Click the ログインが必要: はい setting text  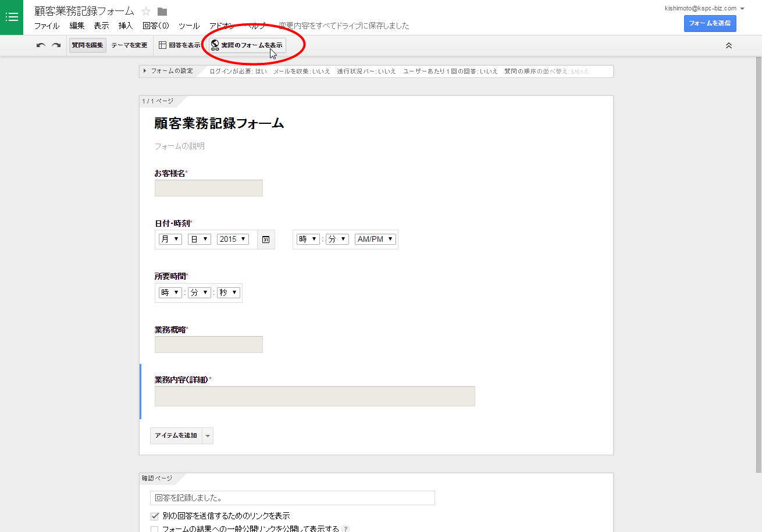coord(238,71)
